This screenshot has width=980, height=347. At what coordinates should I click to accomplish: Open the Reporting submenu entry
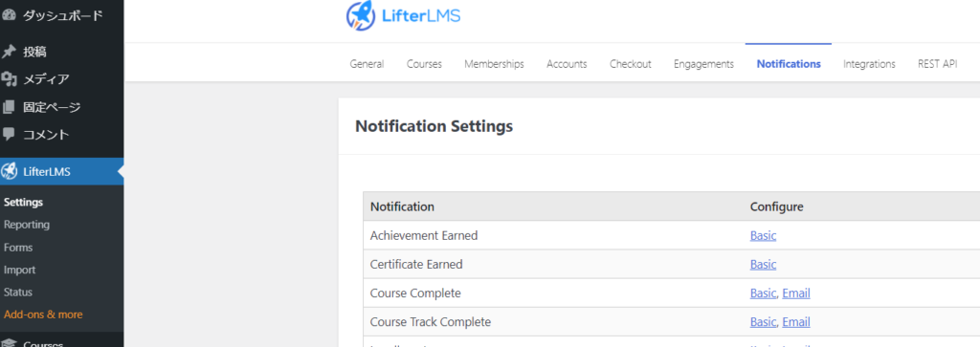[26, 225]
